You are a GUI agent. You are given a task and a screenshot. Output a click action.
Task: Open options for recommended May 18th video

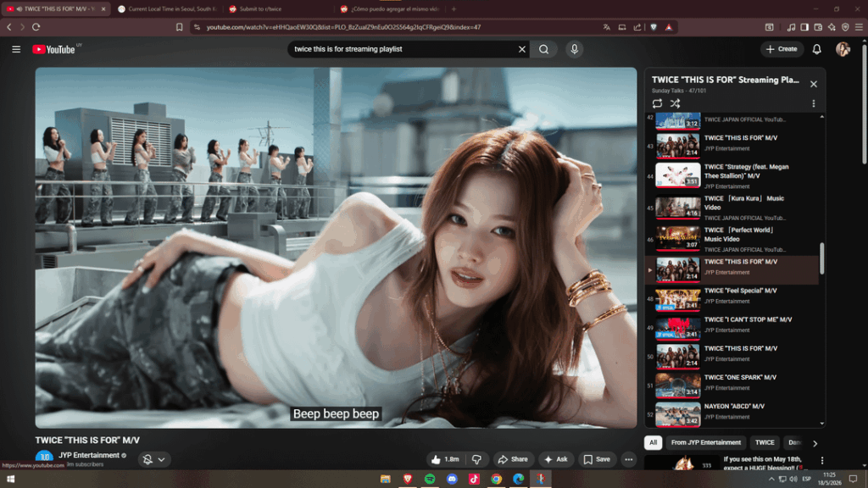[821, 460]
